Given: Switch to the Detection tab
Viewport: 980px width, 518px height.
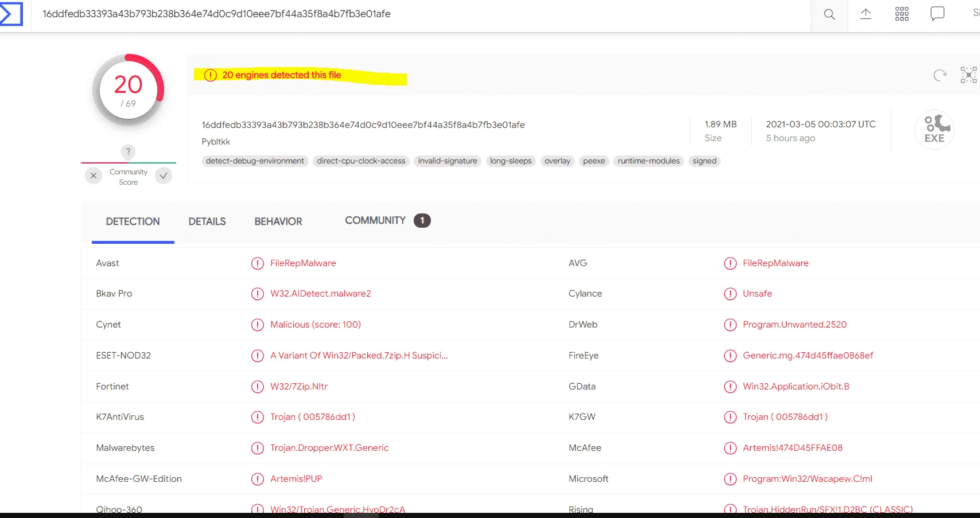Looking at the screenshot, I should (x=133, y=221).
